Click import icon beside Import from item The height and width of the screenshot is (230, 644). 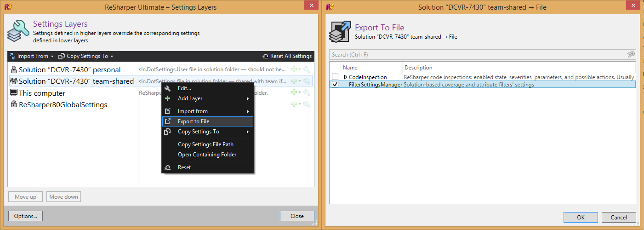(x=168, y=111)
